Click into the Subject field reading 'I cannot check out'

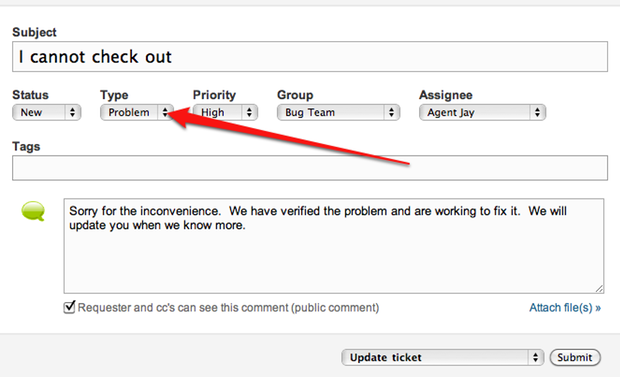point(310,57)
